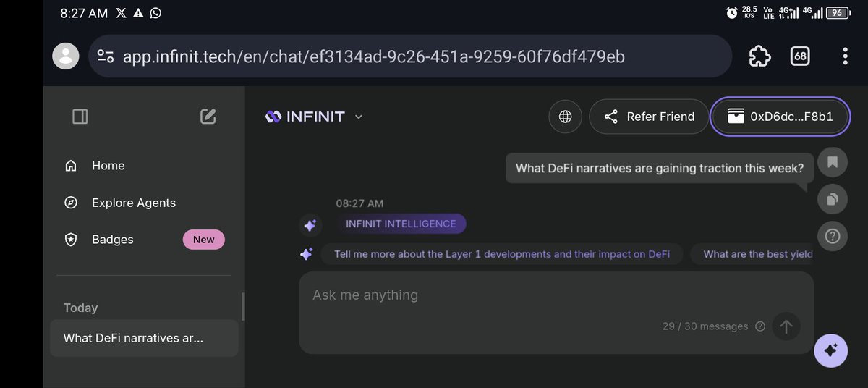The image size is (868, 388).
Task: Click the address bar URL
Action: point(373,56)
